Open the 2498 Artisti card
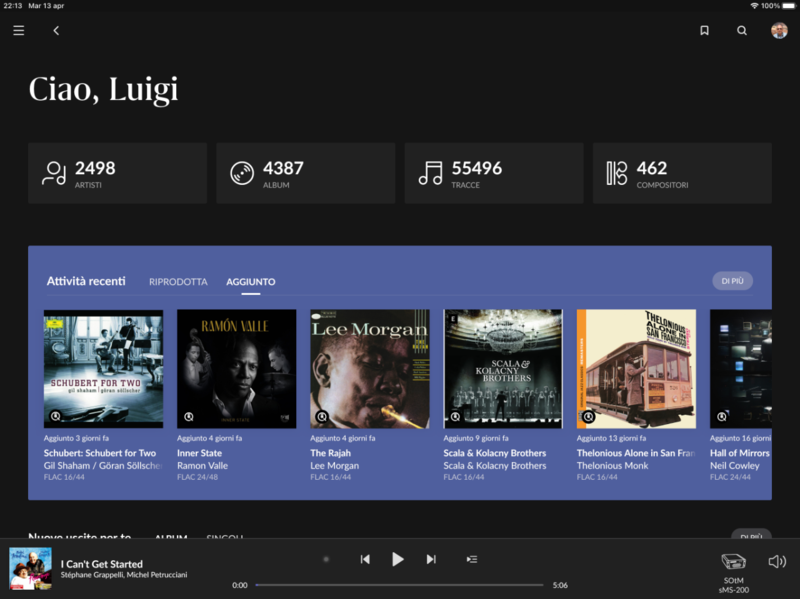Viewport: 800px width, 599px height. [117, 173]
